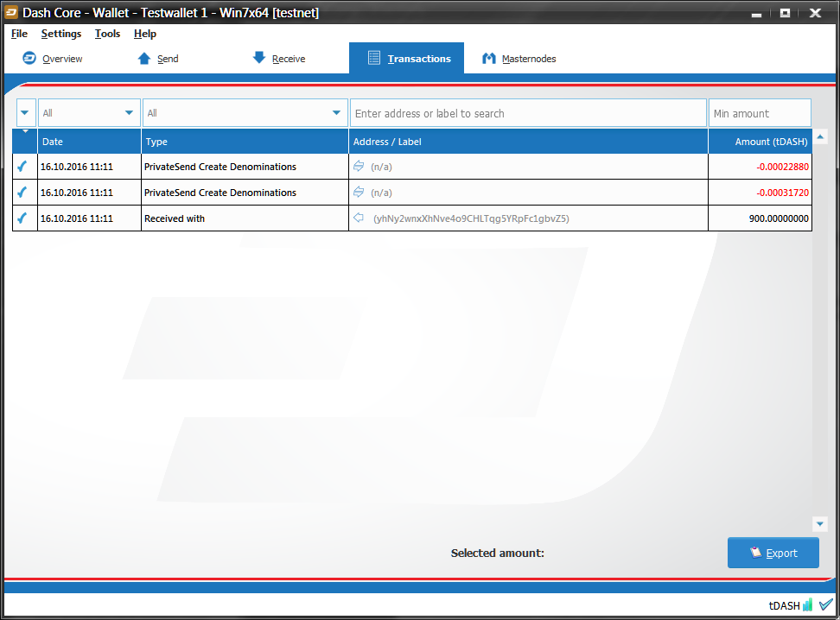This screenshot has width=840, height=620.
Task: Click PrivateSend Create Denominations in -0.00031720 row
Action: pos(220,193)
